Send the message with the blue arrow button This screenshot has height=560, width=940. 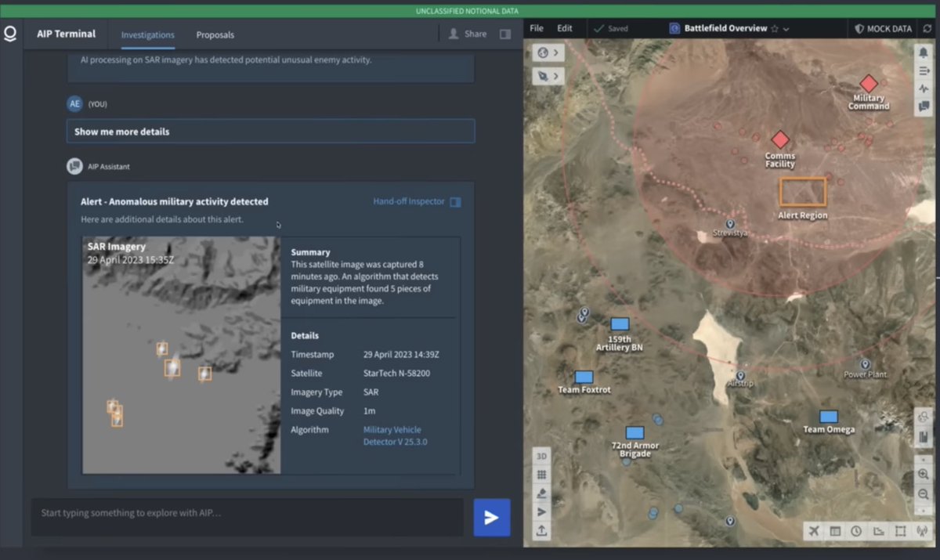[x=492, y=517]
